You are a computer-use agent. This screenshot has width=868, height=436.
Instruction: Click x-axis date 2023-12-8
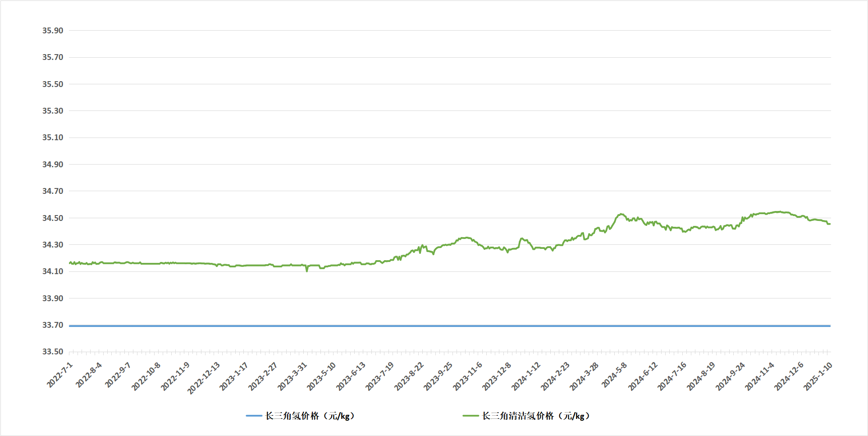click(x=497, y=376)
